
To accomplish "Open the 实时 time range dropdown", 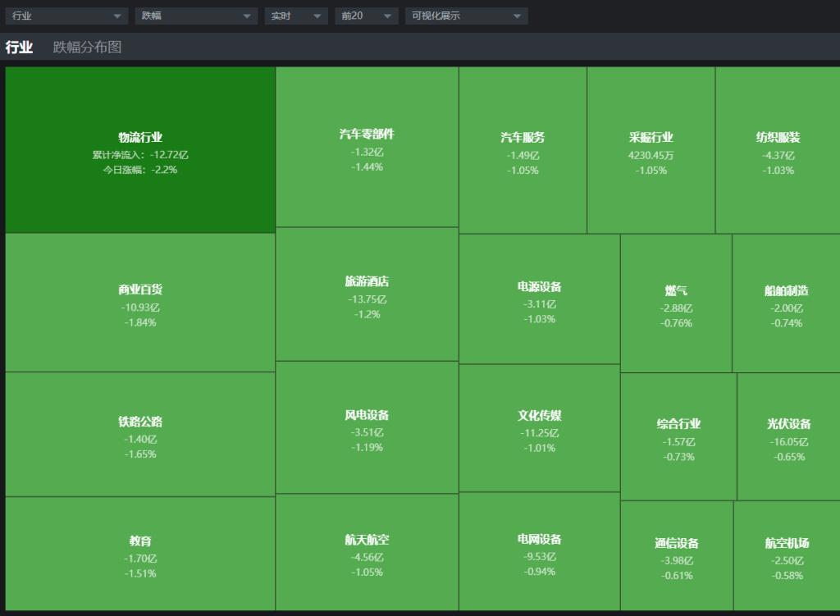I will [295, 16].
